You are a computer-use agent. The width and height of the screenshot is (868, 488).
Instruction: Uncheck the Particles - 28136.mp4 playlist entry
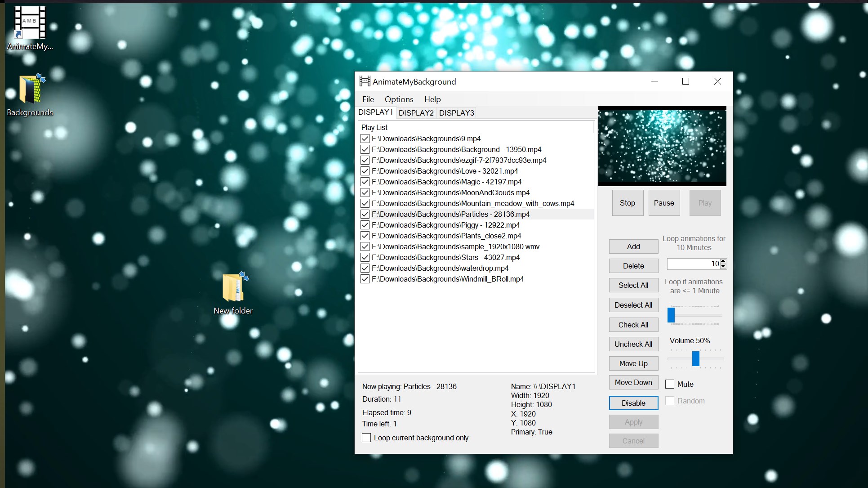click(365, 215)
